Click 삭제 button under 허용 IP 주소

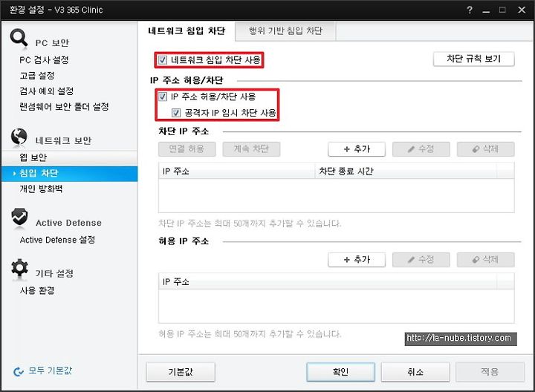click(485, 260)
